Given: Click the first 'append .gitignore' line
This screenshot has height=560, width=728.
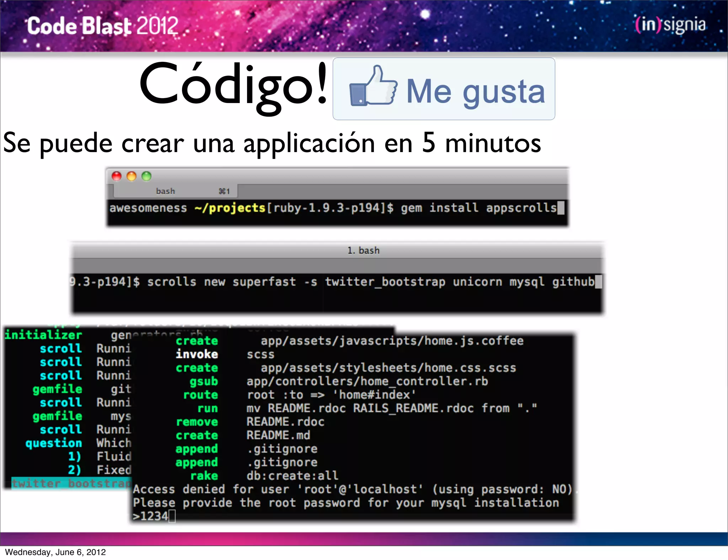Looking at the screenshot, I should [x=246, y=449].
